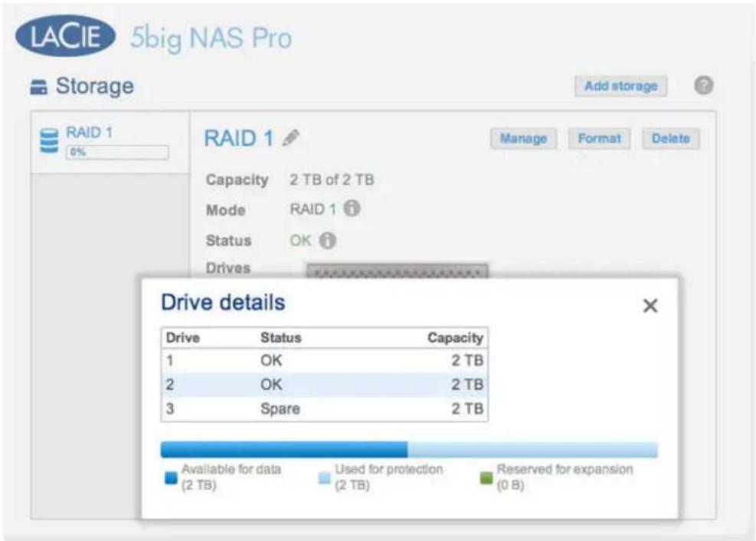Image resolution: width=756 pixels, height=541 pixels.
Task: Click the Available for data legend swatch
Action: (171, 478)
